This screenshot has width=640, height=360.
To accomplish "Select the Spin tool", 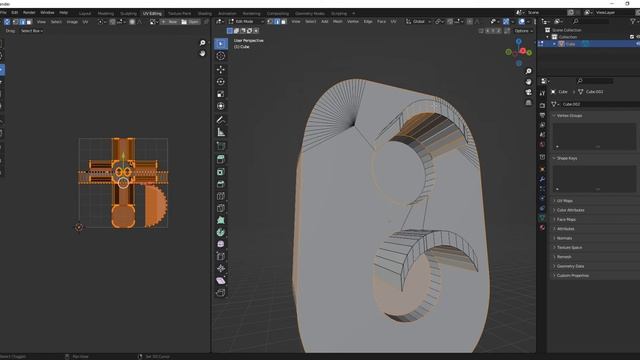I will coord(221,232).
